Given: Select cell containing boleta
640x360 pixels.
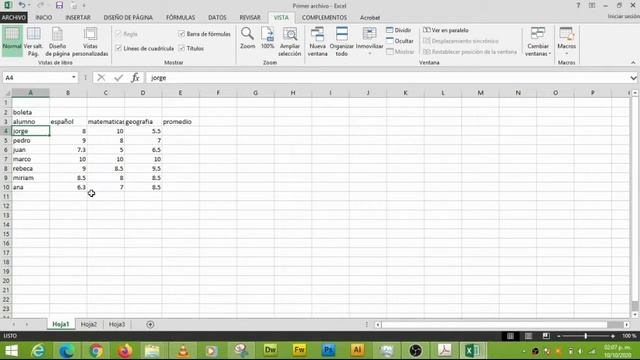Looking at the screenshot, I should click(31, 112).
